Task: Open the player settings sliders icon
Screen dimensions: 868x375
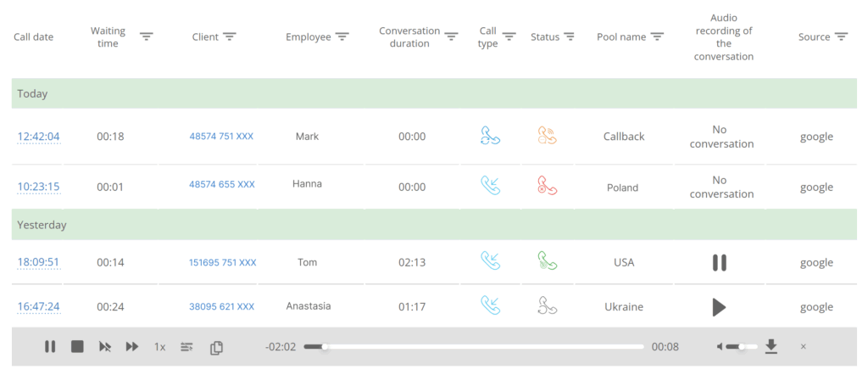Action: point(186,347)
